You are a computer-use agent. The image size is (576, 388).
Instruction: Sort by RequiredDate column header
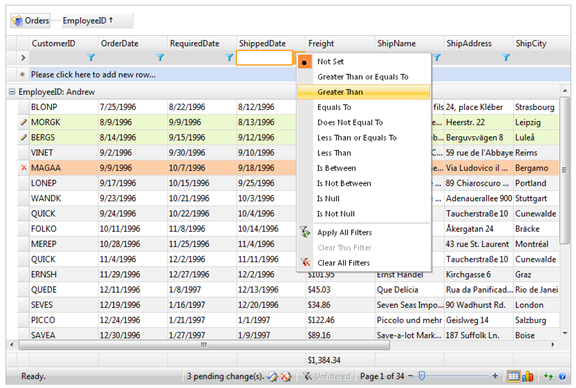(x=202, y=43)
